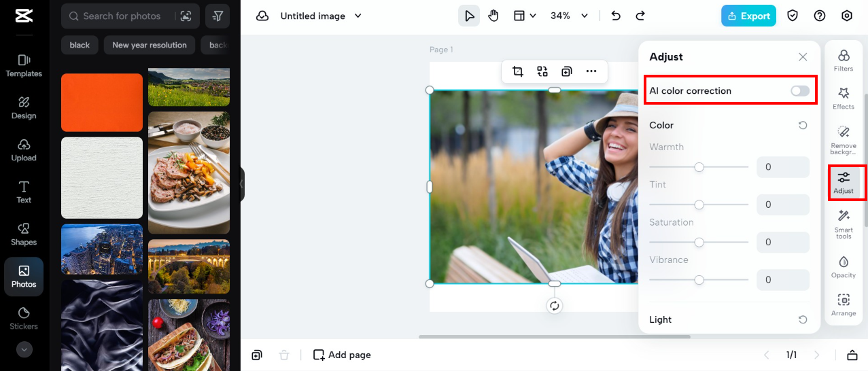Open the photo filter options

pyautogui.click(x=217, y=16)
